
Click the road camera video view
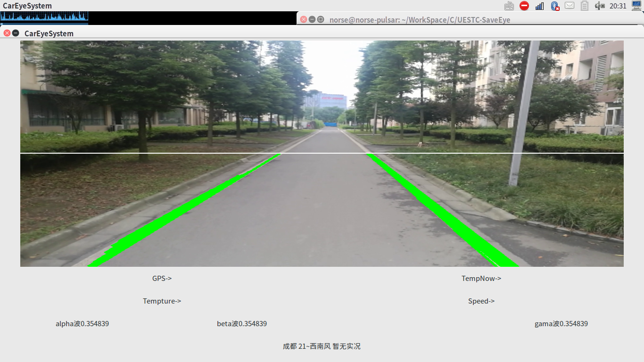click(322, 154)
